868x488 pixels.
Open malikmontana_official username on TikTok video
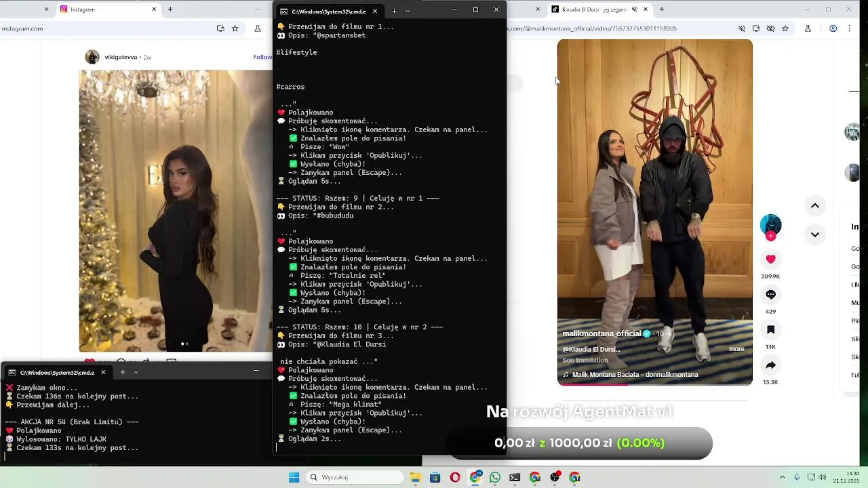click(601, 333)
